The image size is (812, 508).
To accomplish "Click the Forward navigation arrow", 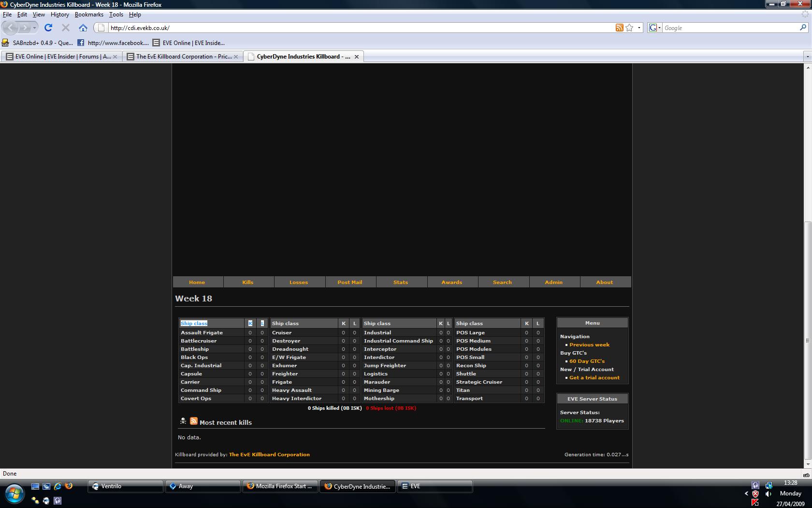I will click(x=25, y=28).
